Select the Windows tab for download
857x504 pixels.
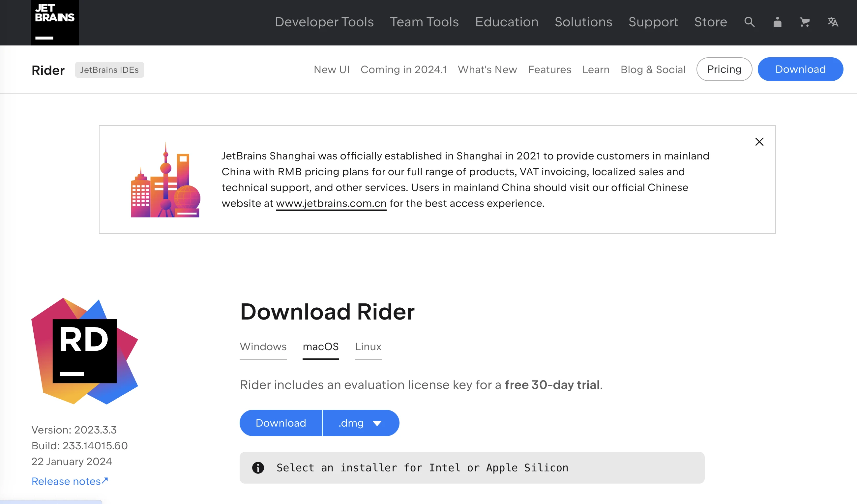click(x=262, y=346)
